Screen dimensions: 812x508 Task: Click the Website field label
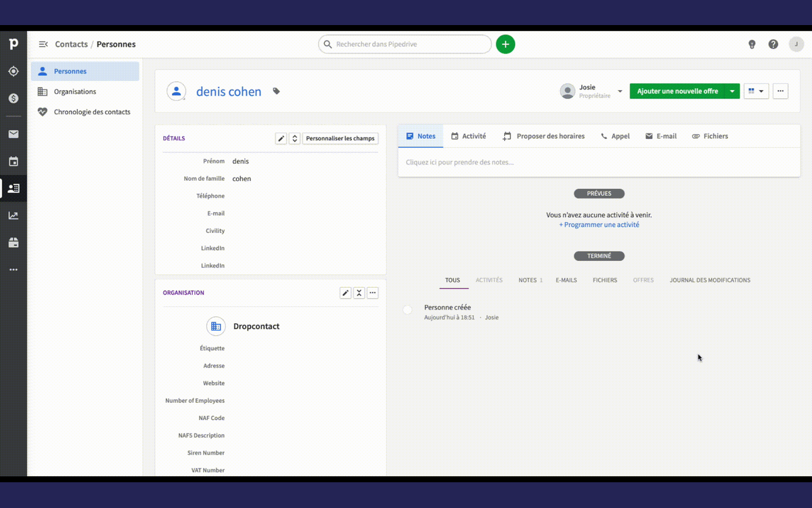tap(214, 383)
